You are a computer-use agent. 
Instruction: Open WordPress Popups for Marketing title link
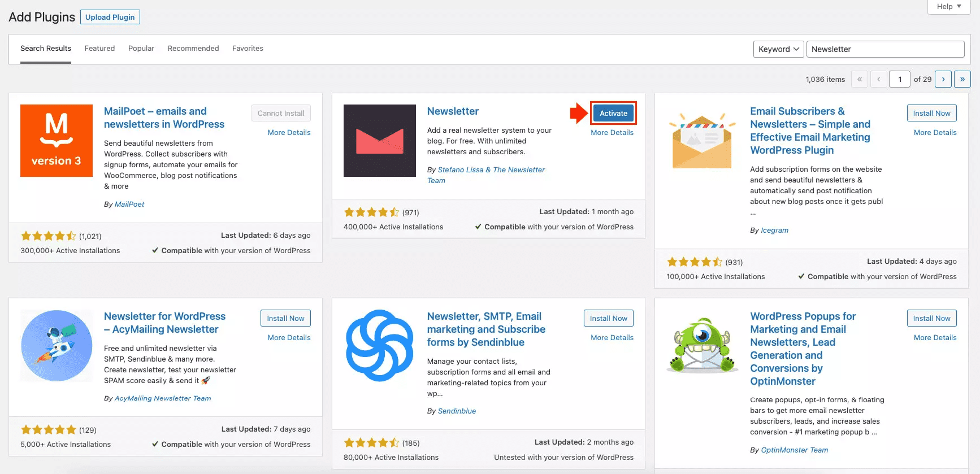[803, 349]
